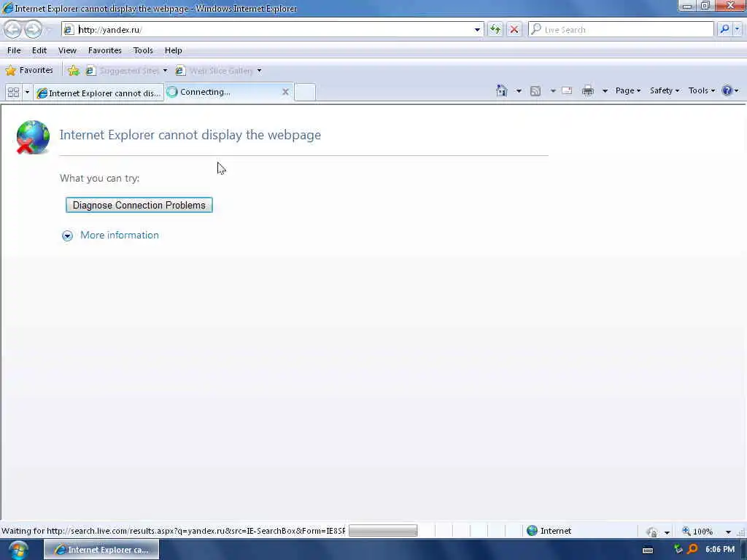
Task: Open the Tools command bar menu
Action: pyautogui.click(x=701, y=90)
